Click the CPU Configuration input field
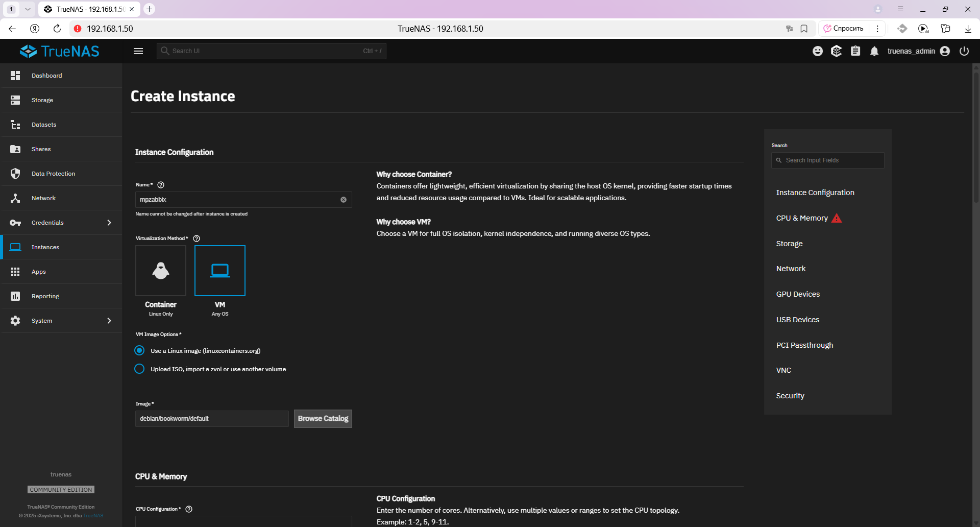The width and height of the screenshot is (980, 527). click(x=243, y=521)
